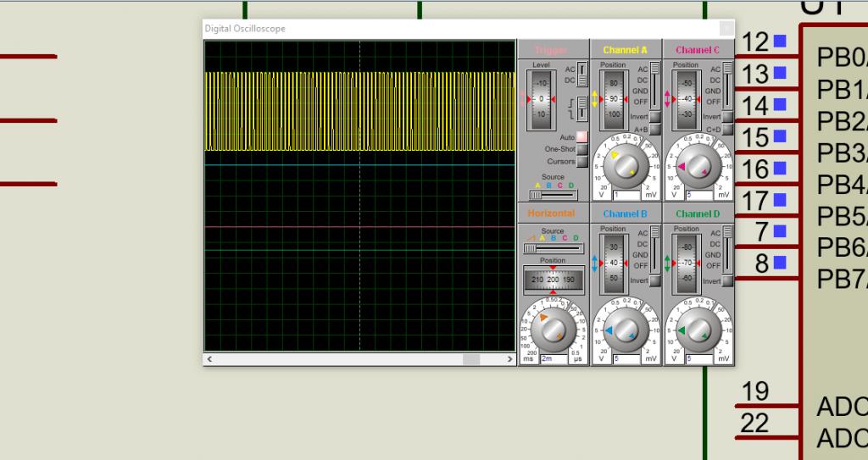Click the scope display left scroll arrow
This screenshot has height=460, width=868.
click(210, 359)
